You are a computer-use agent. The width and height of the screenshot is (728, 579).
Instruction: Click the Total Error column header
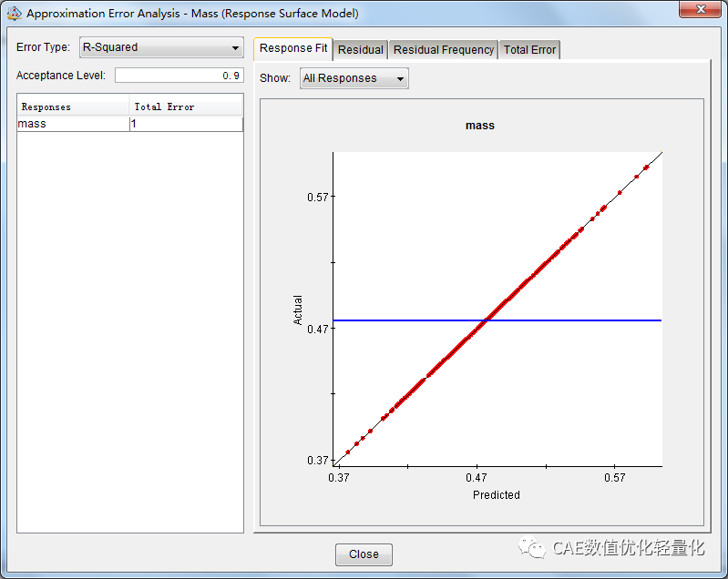[186, 107]
